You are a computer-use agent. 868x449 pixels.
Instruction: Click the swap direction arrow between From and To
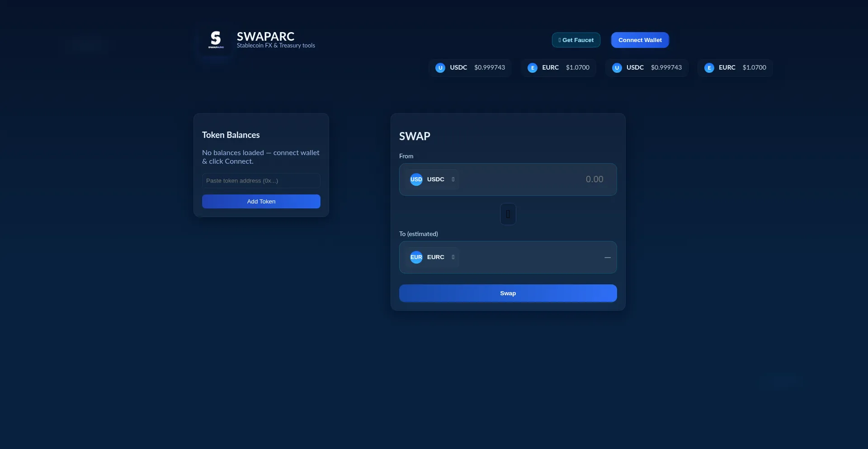(508, 214)
